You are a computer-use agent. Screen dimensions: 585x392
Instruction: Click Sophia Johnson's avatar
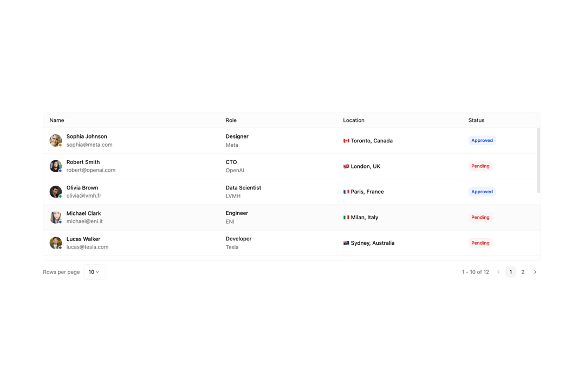(56, 141)
